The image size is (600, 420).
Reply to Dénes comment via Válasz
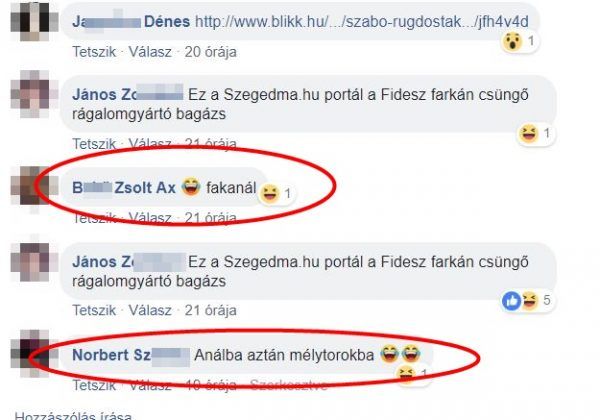pos(150,52)
